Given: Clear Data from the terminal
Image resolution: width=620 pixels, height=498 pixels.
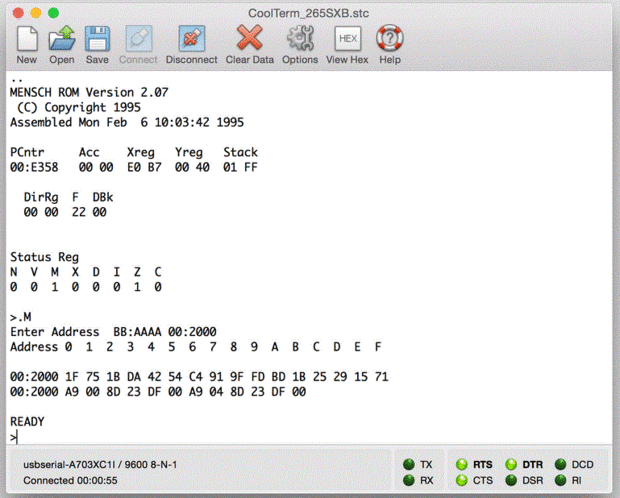Looking at the screenshot, I should pos(250,38).
